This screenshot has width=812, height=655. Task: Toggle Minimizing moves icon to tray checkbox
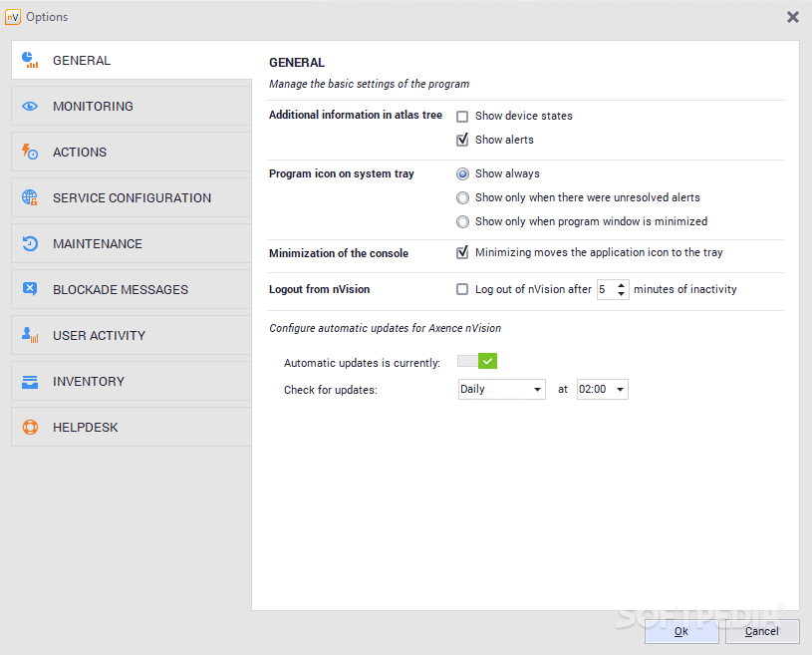[462, 252]
